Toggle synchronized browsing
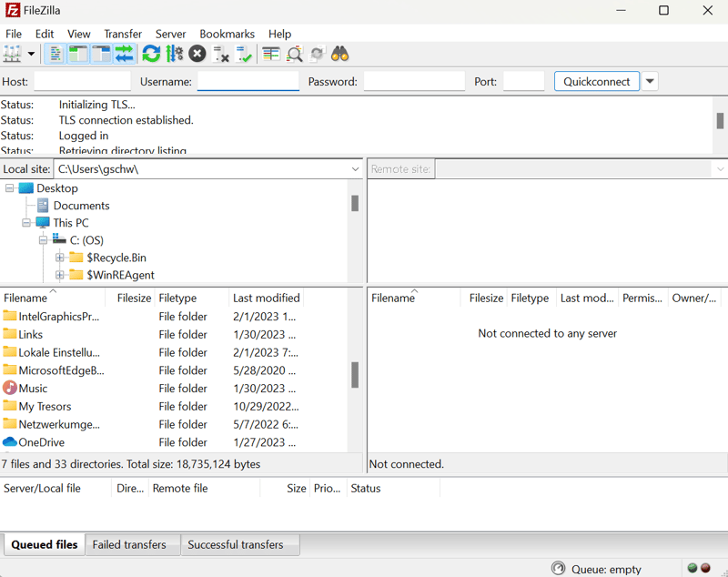This screenshot has height=577, width=728. (x=317, y=54)
